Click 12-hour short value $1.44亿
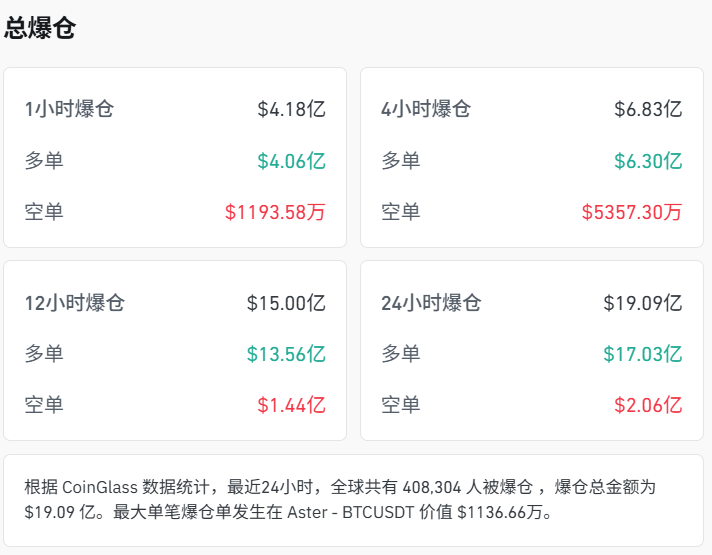712x555 pixels. coord(291,405)
